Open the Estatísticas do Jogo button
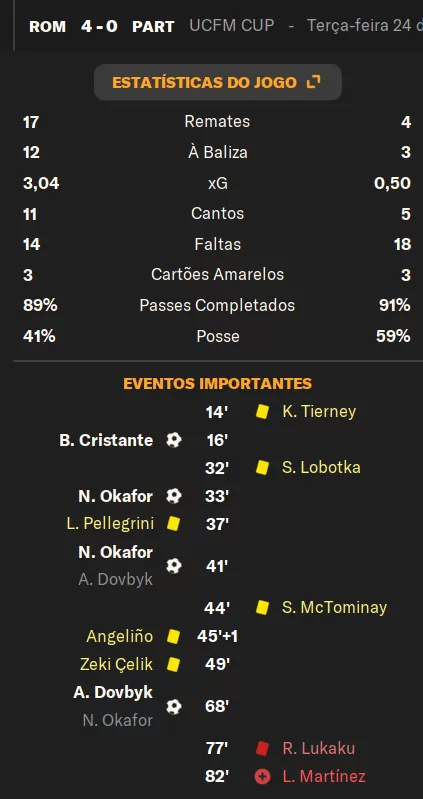423x799 pixels. (218, 82)
